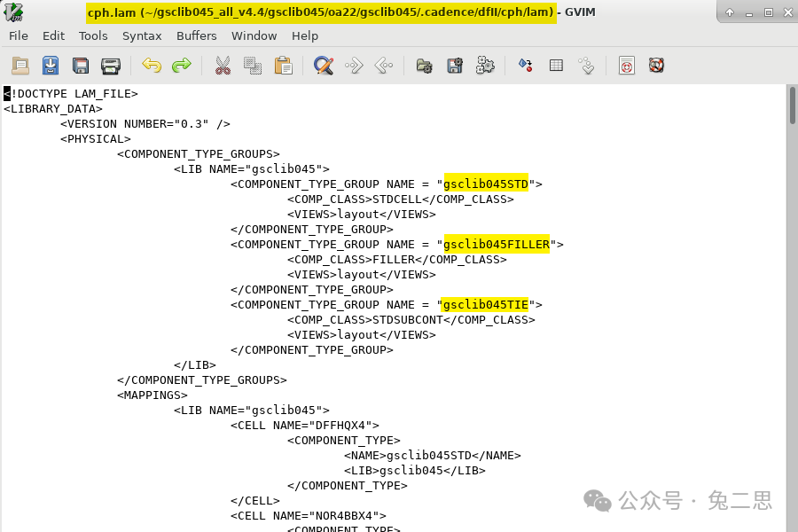Click the <LIBRARY_DATA> opening tag
This screenshot has height=532, width=798.
point(53,109)
